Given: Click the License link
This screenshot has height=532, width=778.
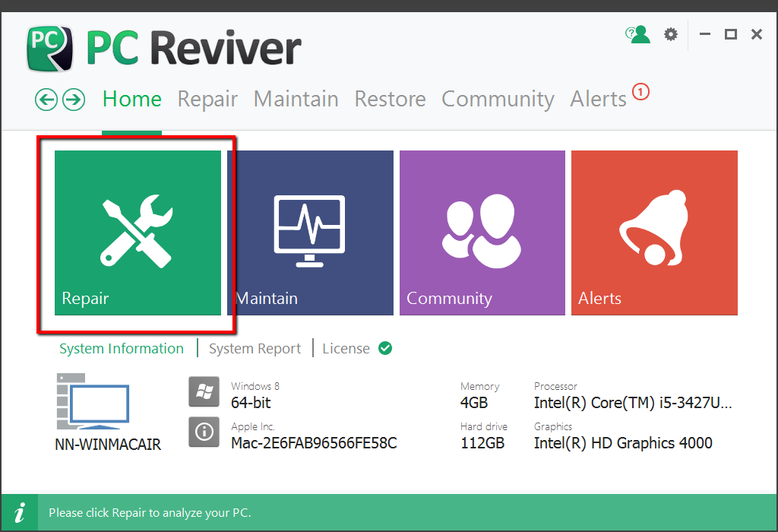Looking at the screenshot, I should (x=346, y=349).
